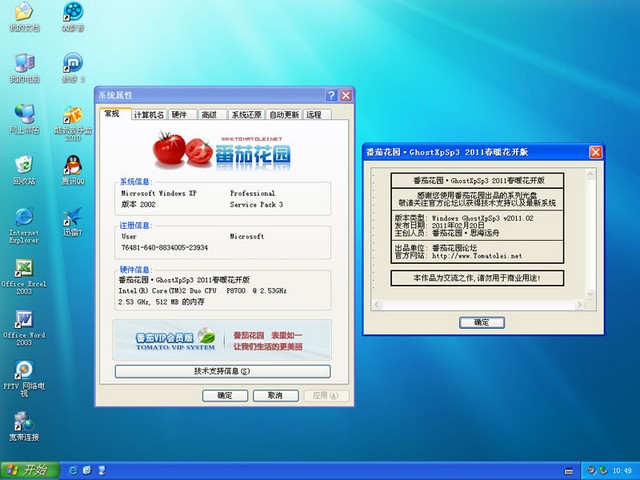Viewport: 640px width, 480px height.
Task: Open the 回收站 recycle bin icon
Action: (x=22, y=167)
